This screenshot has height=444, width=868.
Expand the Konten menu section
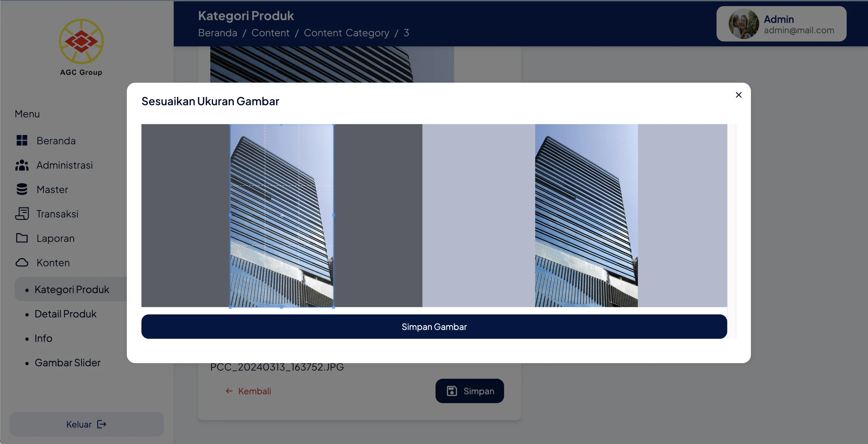(53, 262)
